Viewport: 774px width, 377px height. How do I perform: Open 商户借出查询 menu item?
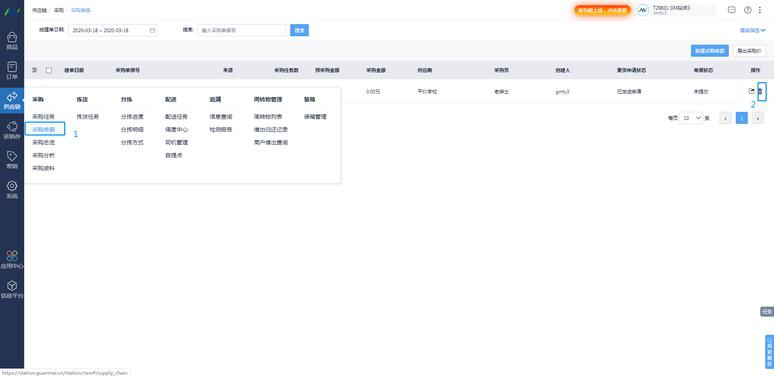271,142
